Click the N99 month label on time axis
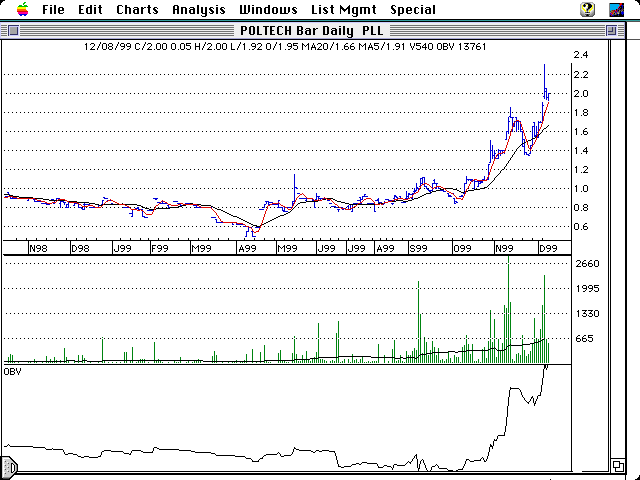 click(504, 248)
